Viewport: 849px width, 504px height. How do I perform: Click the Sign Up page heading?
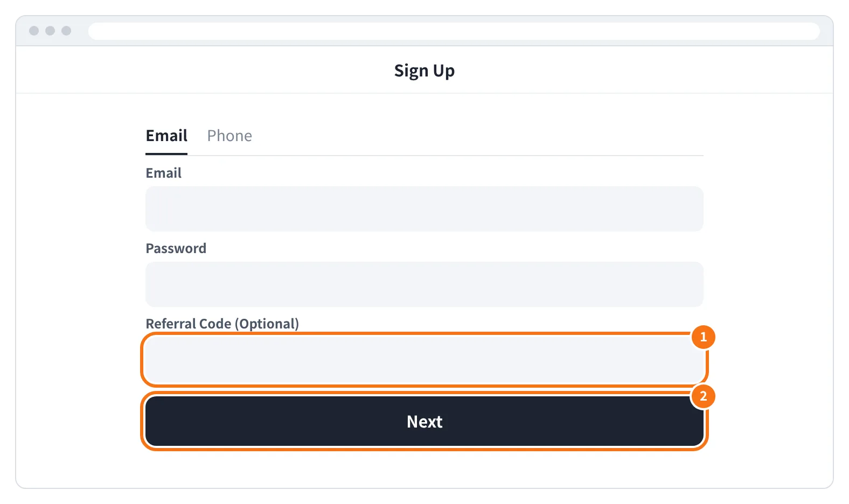click(424, 71)
